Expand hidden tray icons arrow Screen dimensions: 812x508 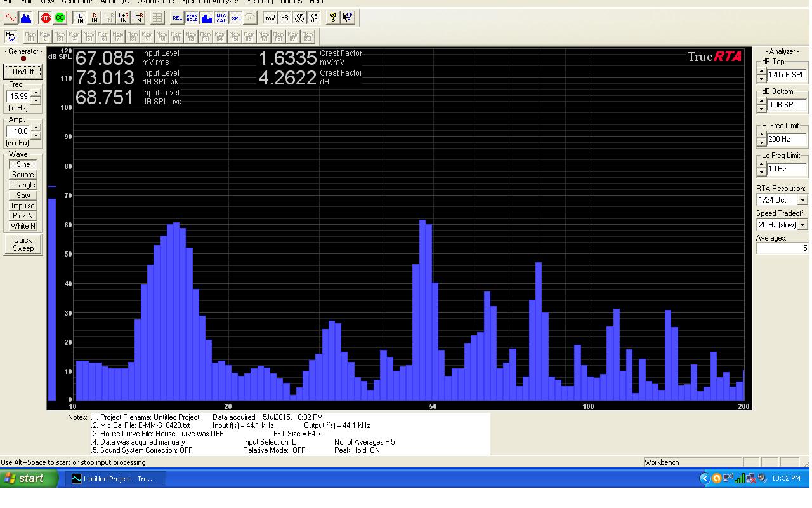coord(705,478)
